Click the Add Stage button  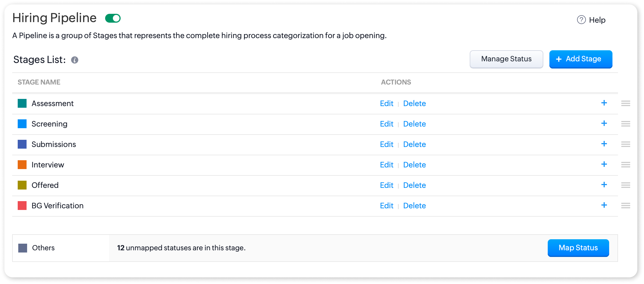click(x=581, y=59)
